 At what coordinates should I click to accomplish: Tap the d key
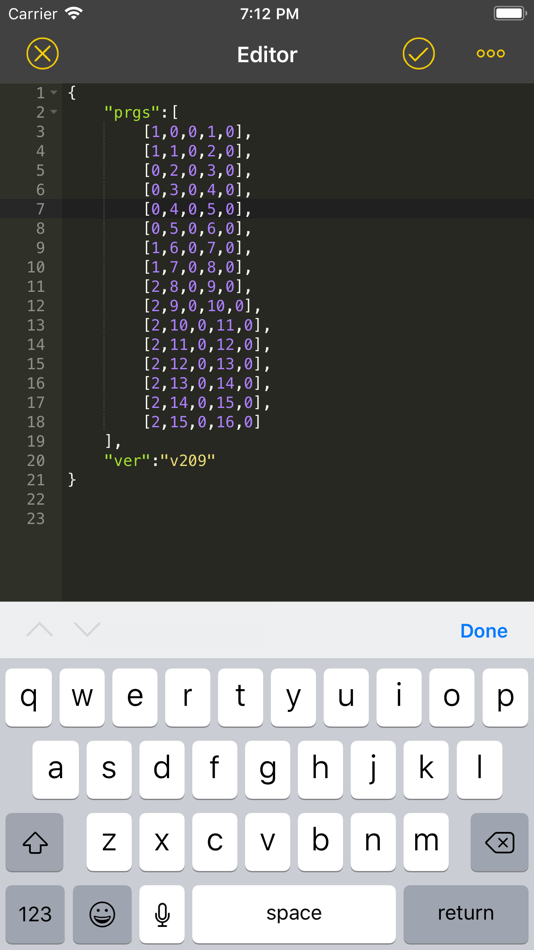[x=161, y=769]
